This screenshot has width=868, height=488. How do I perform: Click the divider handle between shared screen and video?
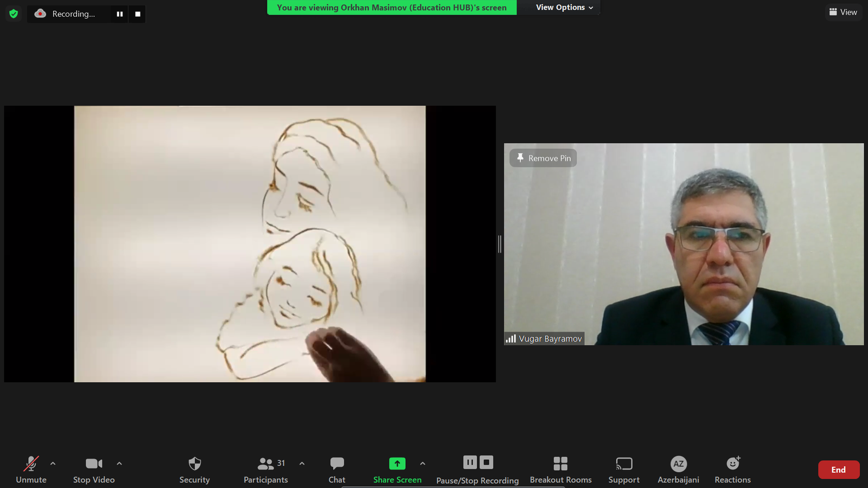click(x=500, y=244)
